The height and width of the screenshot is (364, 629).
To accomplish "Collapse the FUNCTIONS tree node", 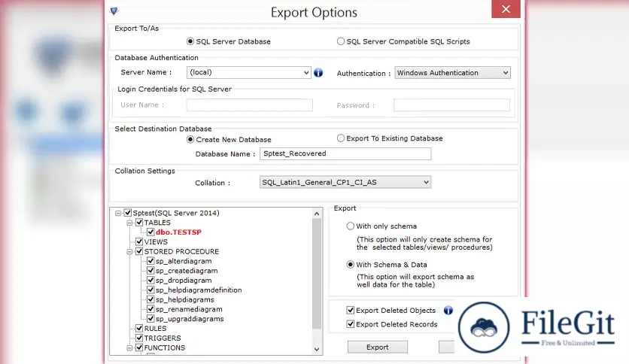I will click(x=129, y=348).
